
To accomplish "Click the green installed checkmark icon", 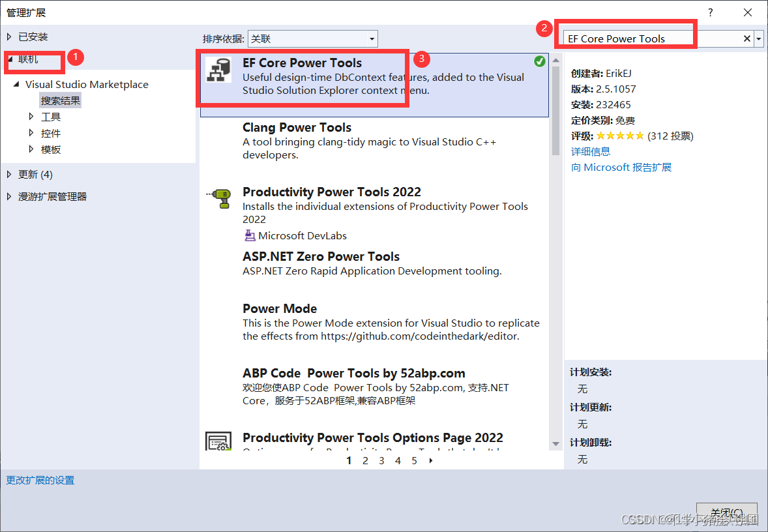I will click(x=539, y=61).
